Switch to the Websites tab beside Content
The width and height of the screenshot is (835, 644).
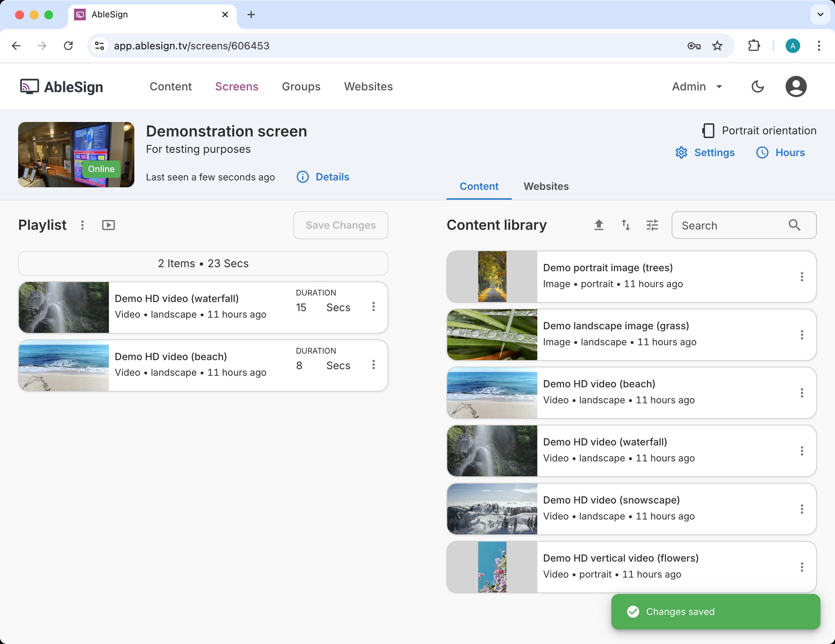[546, 187]
